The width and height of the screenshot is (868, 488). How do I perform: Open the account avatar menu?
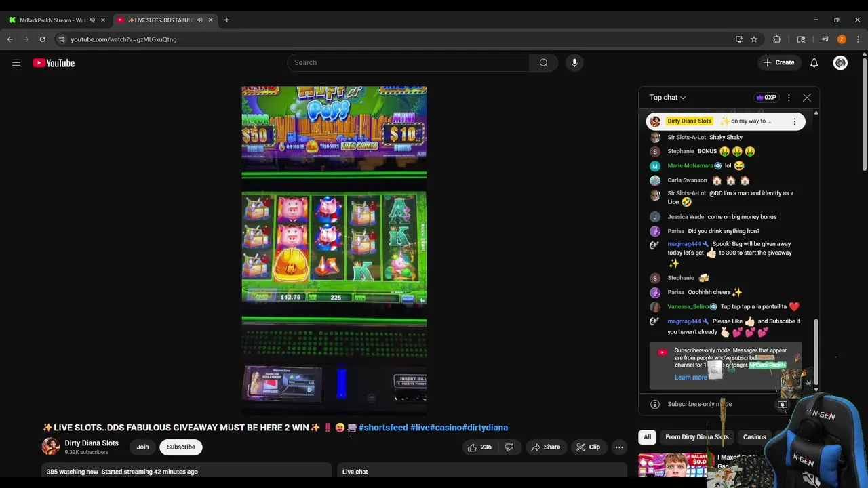tap(840, 63)
